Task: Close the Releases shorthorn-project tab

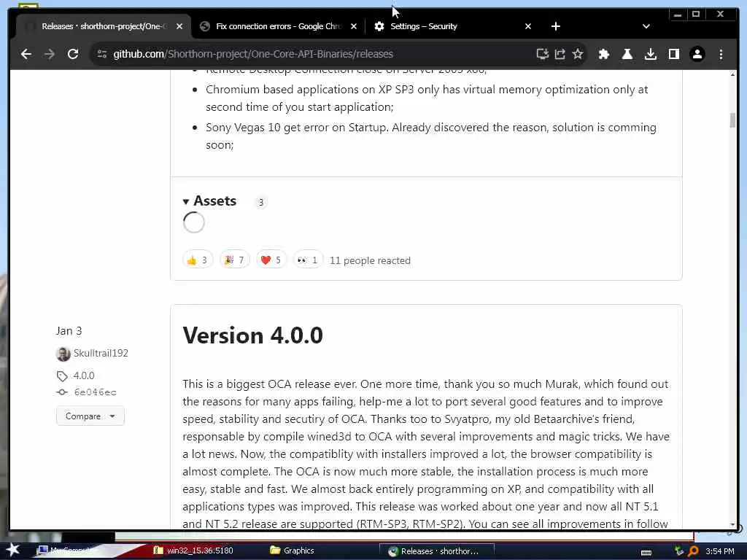Action: pyautogui.click(x=179, y=26)
